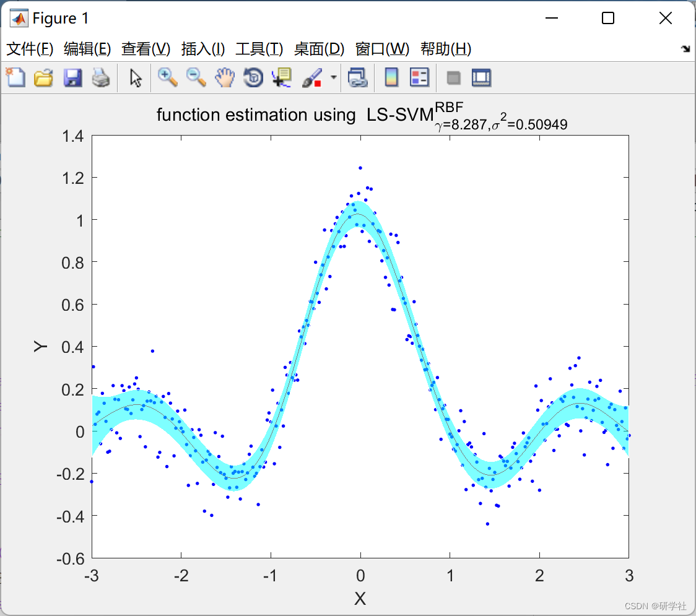Open the 帮助(H) menu
Screen dimensions: 696x616
(446, 49)
